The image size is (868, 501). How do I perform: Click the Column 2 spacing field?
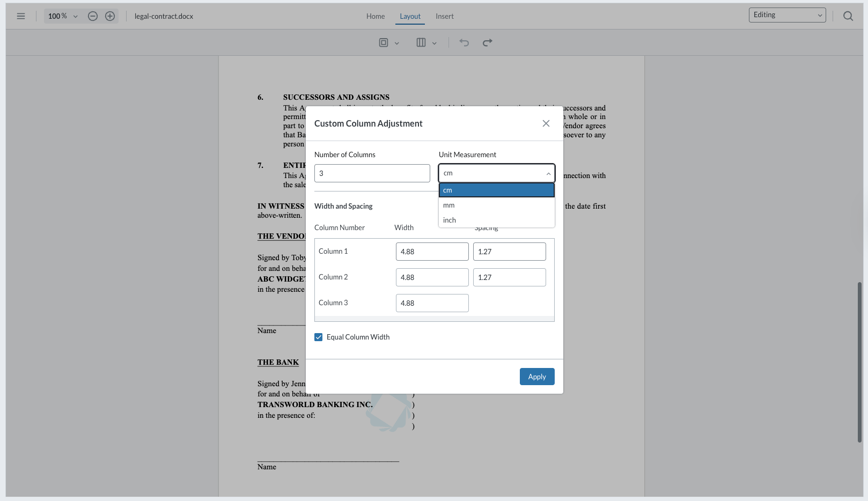tap(510, 277)
